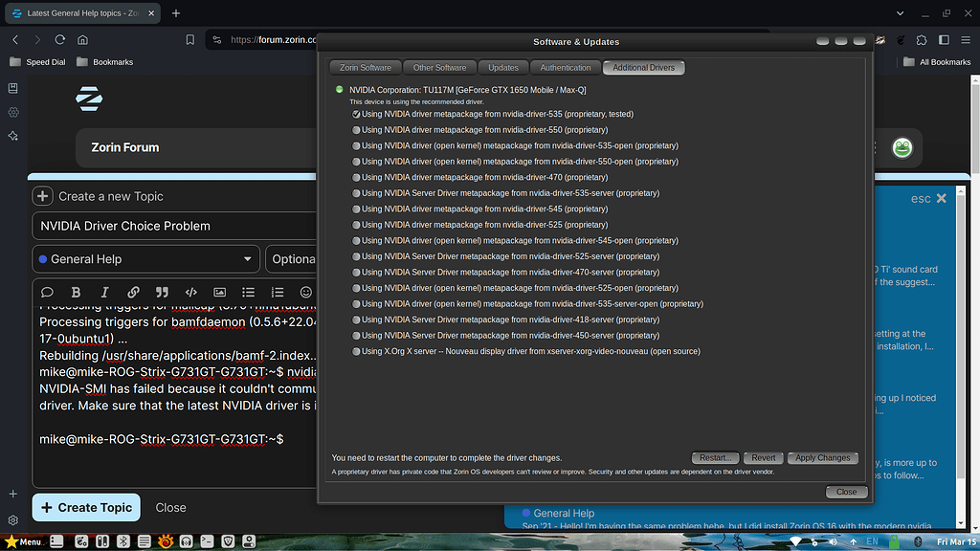Open the preformatted code tool
The width and height of the screenshot is (980, 551).
coord(190,292)
